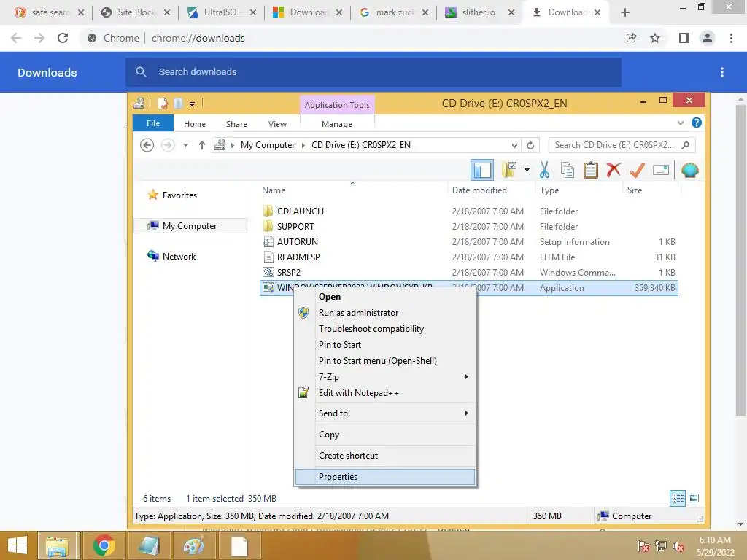Click the folder options icon in toolbar
The height and width of the screenshot is (560, 747).
509,170
